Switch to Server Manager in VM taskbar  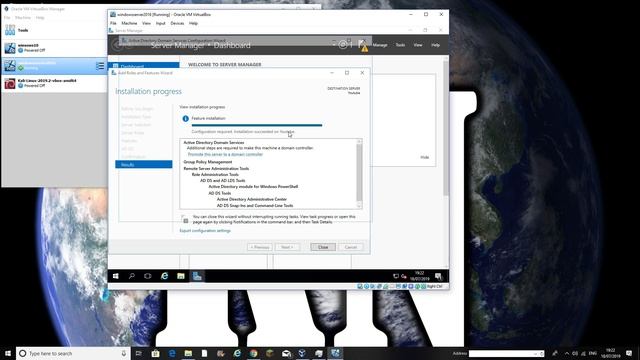pyautogui.click(x=197, y=276)
